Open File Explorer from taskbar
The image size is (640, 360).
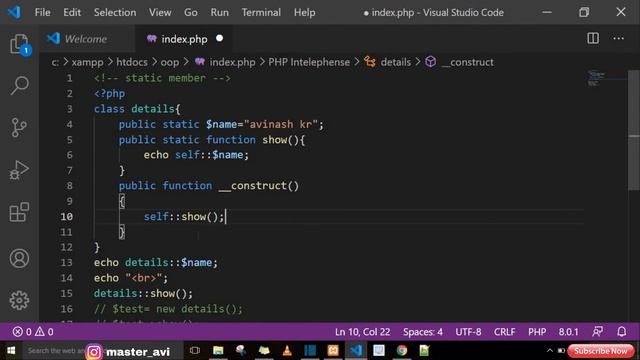[218, 351]
